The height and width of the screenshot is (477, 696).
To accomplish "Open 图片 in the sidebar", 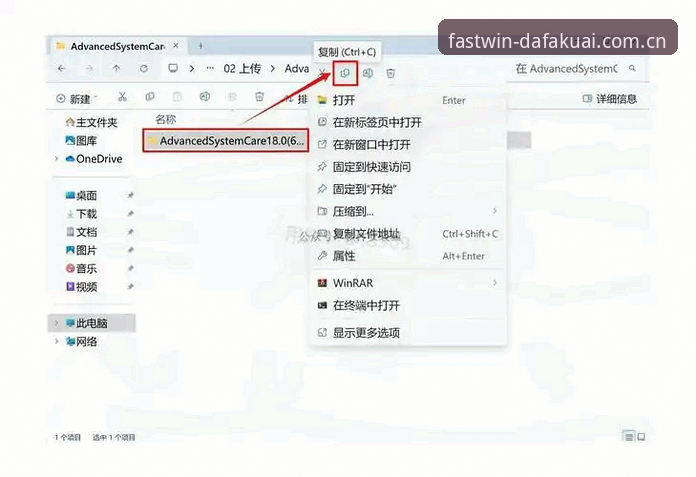I will 81,250.
